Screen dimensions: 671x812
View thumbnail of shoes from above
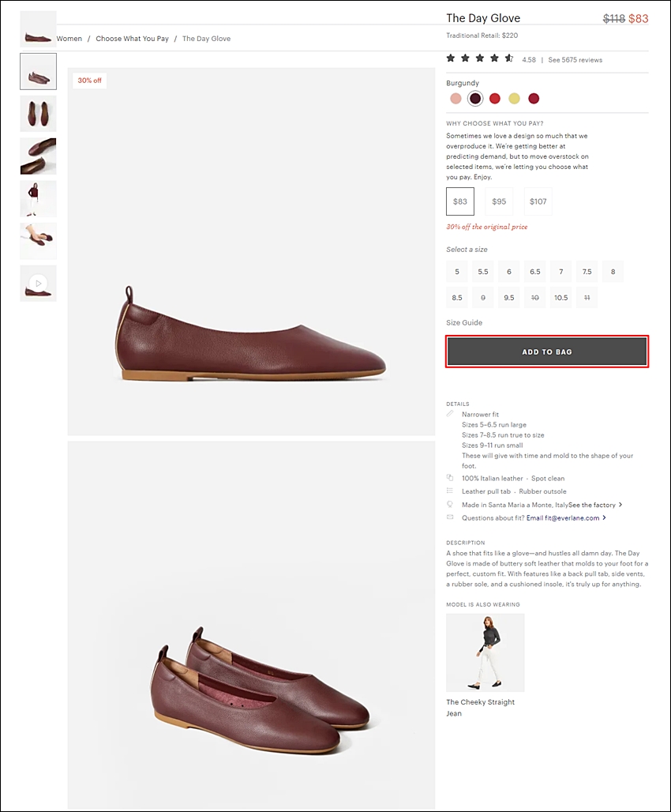pyautogui.click(x=39, y=114)
